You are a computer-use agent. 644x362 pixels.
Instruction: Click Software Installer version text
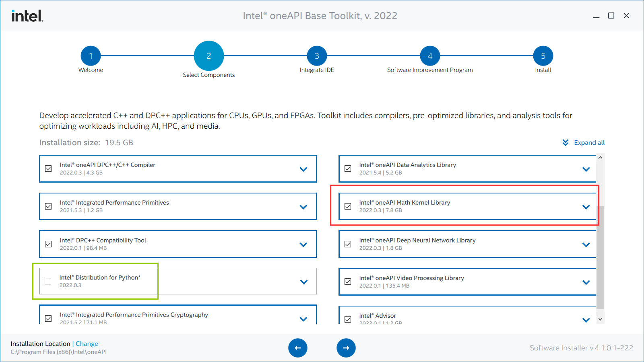coord(581,348)
